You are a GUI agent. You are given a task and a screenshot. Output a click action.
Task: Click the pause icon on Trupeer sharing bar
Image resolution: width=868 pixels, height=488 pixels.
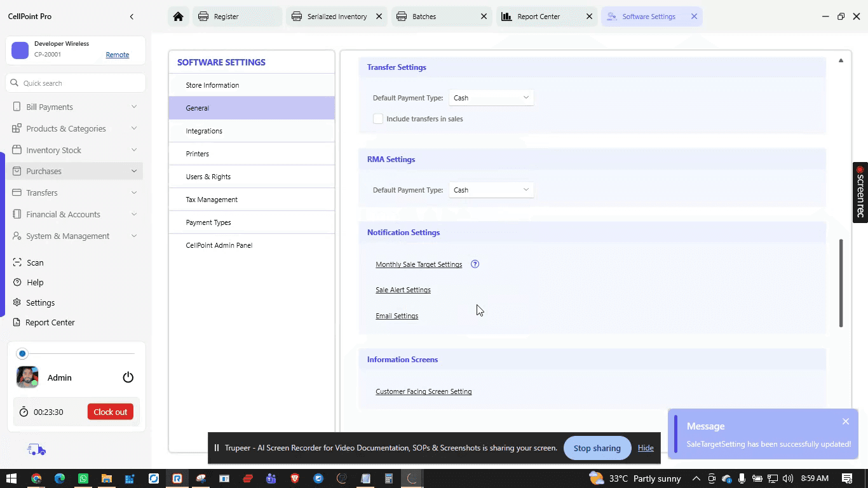217,448
